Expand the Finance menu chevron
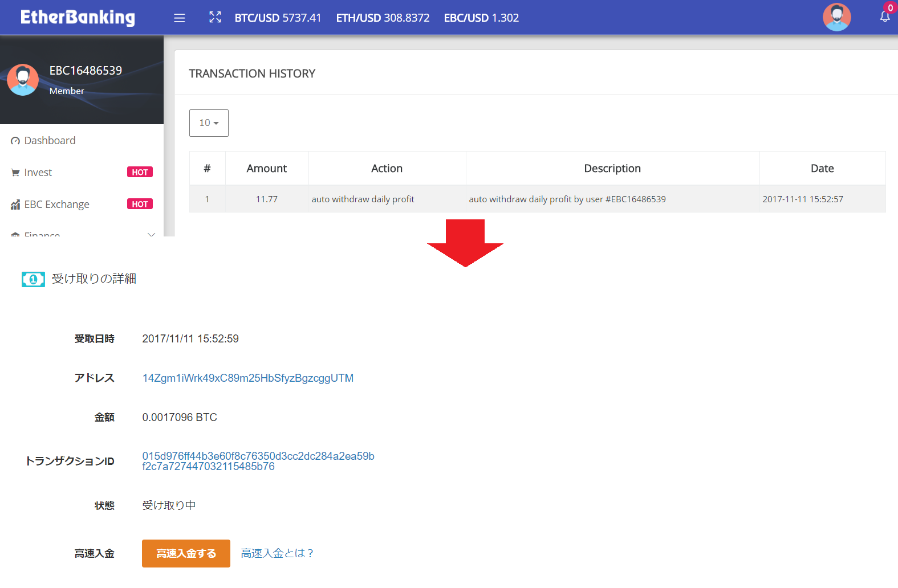 [151, 234]
